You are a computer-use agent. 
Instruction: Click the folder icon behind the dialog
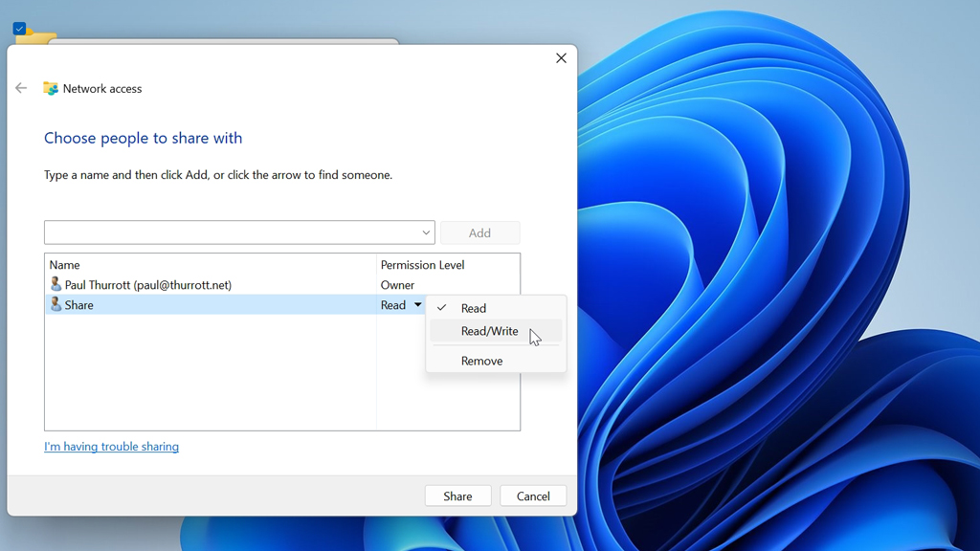38,37
